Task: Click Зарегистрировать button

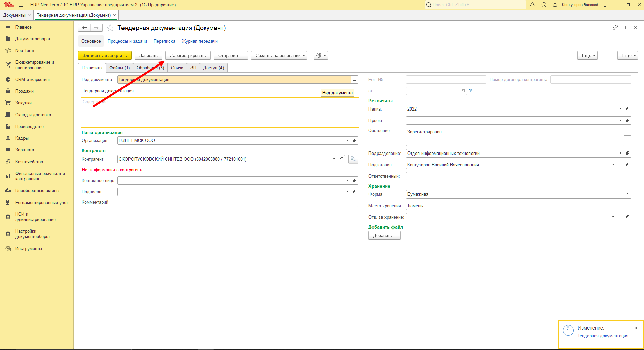Action: click(x=188, y=55)
